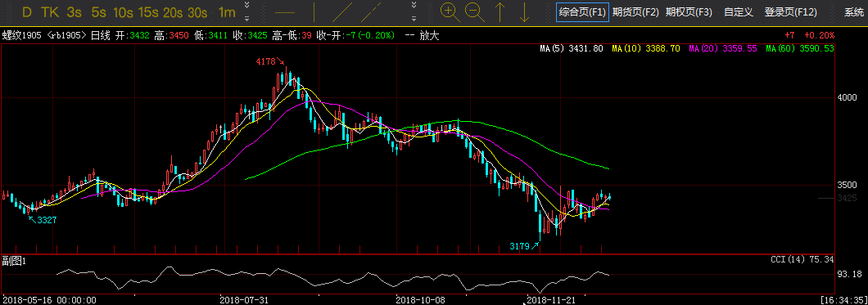Expand more drawing tools chevron
This screenshot has height=305, width=868.
point(414,6)
